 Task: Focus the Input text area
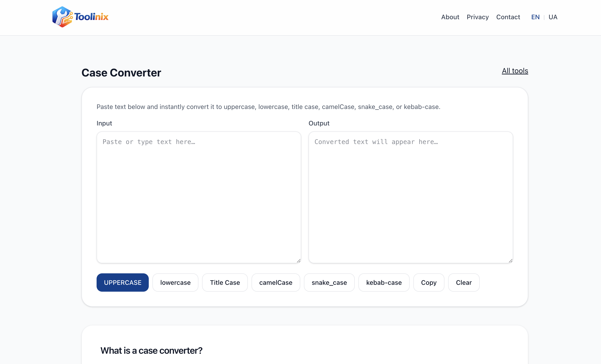[199, 197]
